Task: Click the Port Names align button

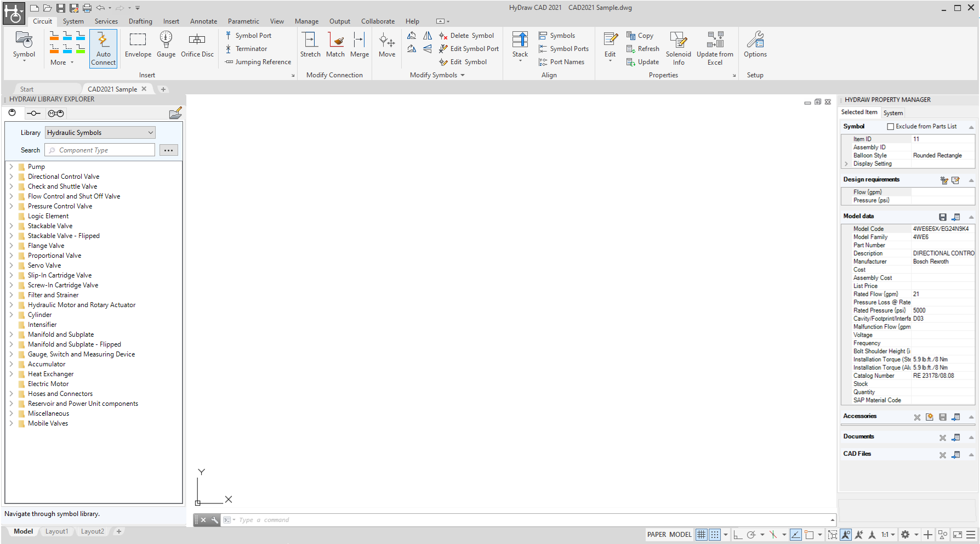Action: tap(562, 62)
